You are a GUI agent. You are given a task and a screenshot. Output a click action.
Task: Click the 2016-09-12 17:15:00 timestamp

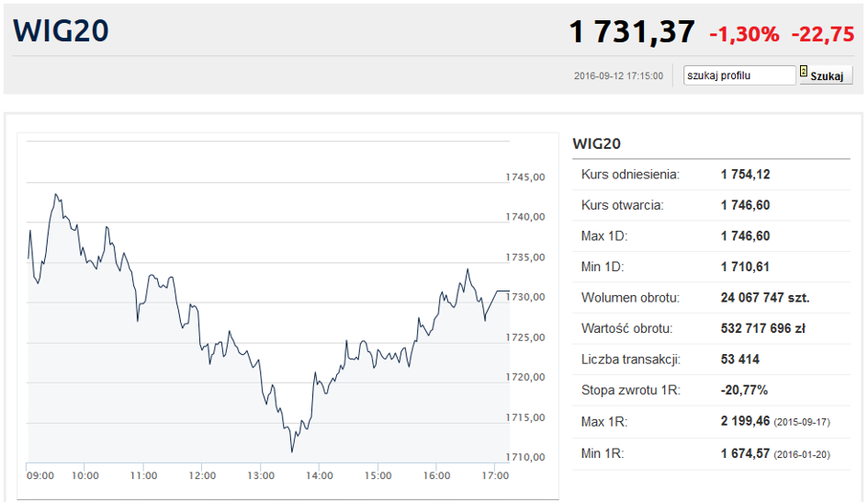[618, 76]
